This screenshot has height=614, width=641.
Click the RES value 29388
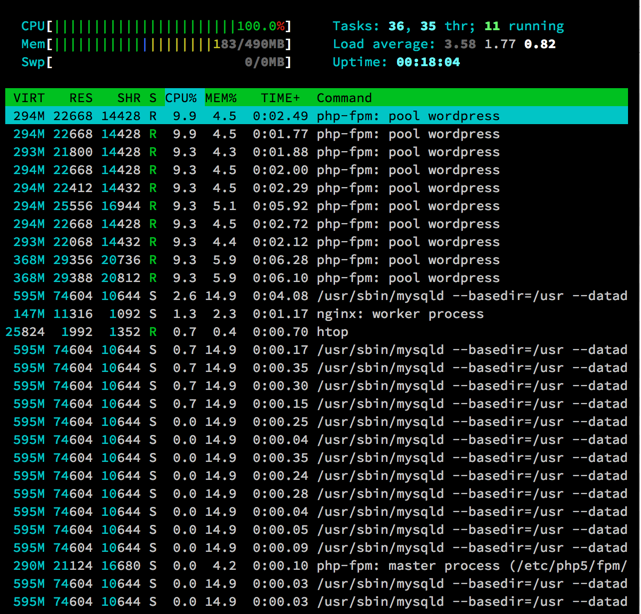tap(73, 278)
